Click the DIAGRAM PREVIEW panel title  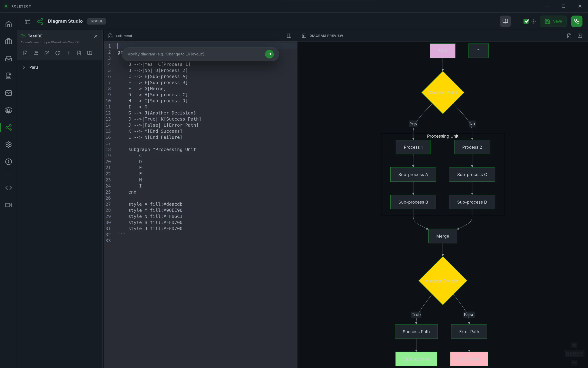326,36
